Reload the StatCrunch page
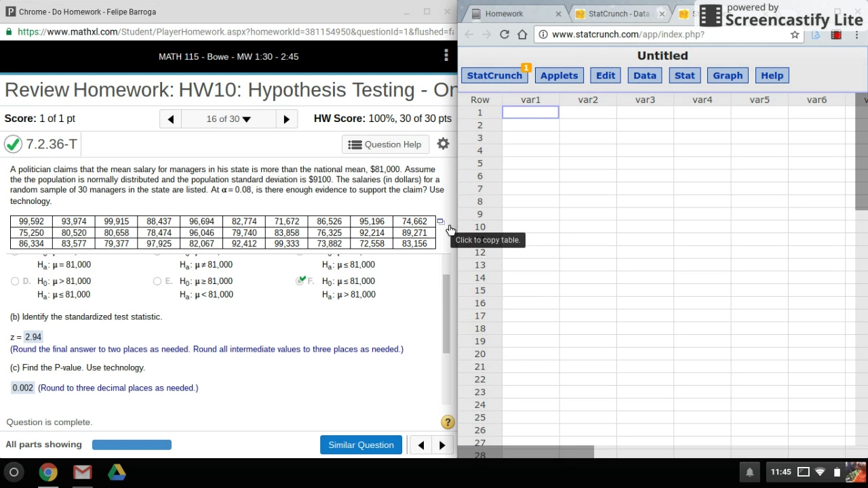Image resolution: width=868 pixels, height=488 pixels. click(x=505, y=35)
